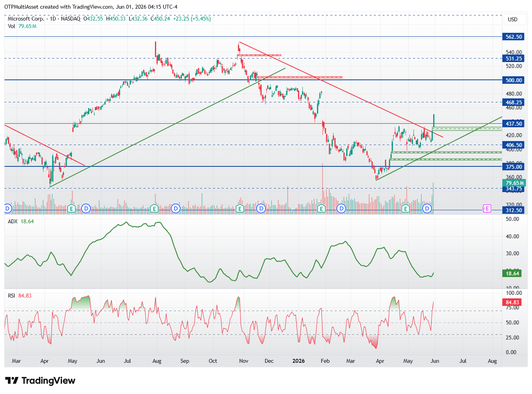This screenshot has width=532, height=394.
Task: Click the red 84.83 RSI axis label
Action: [512, 302]
